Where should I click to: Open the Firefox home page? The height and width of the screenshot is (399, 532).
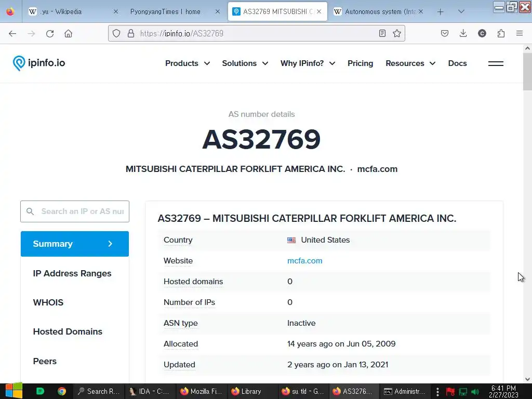68,33
